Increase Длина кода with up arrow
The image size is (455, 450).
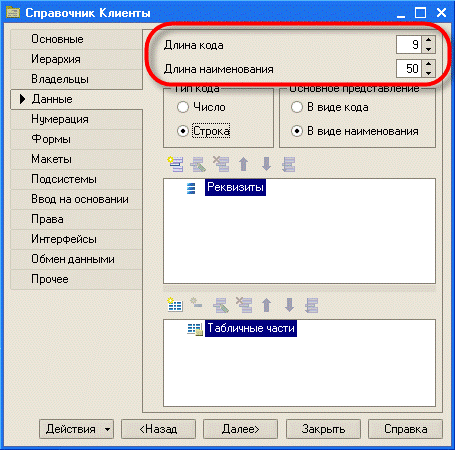click(429, 40)
